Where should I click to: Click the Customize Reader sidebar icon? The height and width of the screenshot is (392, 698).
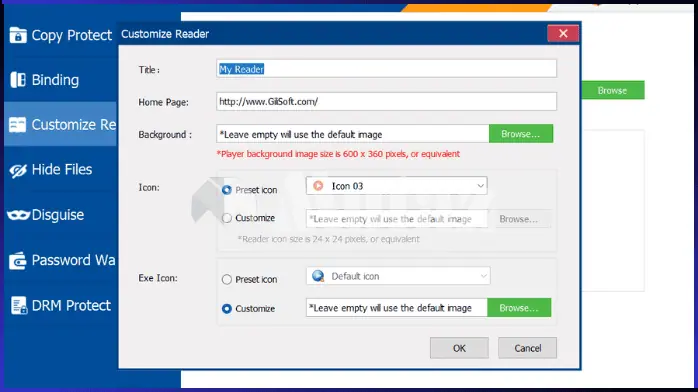[17, 125]
